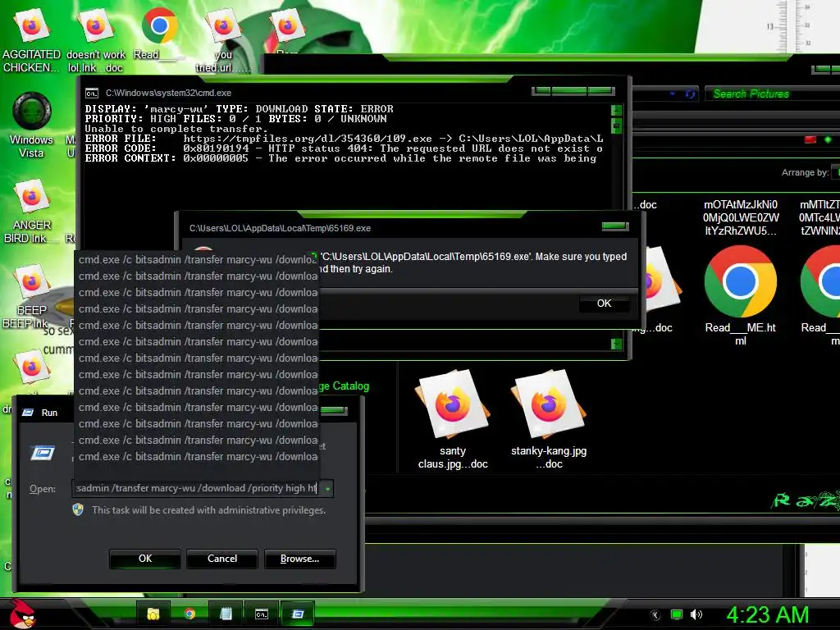Screen dimensions: 840x630
Task: Select the Windows Vista desktop icon
Action: [32, 125]
